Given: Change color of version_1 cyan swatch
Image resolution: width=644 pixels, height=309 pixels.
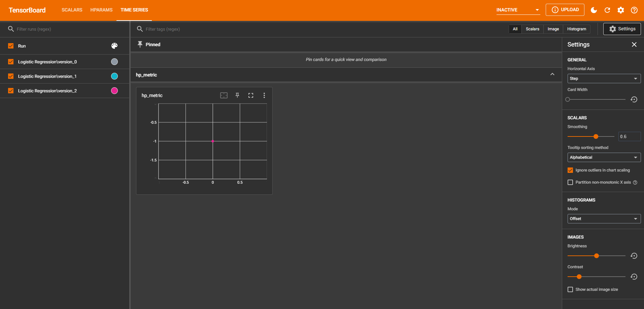Looking at the screenshot, I should point(114,76).
